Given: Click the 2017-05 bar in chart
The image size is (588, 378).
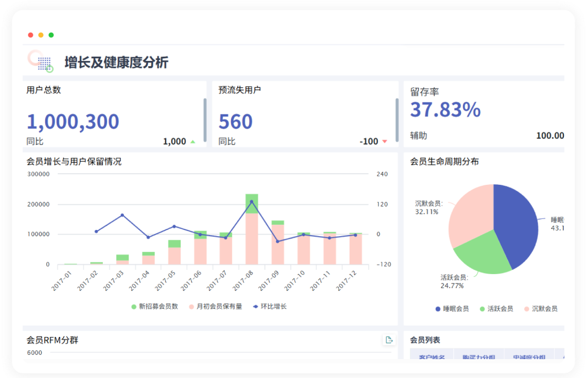Looking at the screenshot, I should 174,252.
